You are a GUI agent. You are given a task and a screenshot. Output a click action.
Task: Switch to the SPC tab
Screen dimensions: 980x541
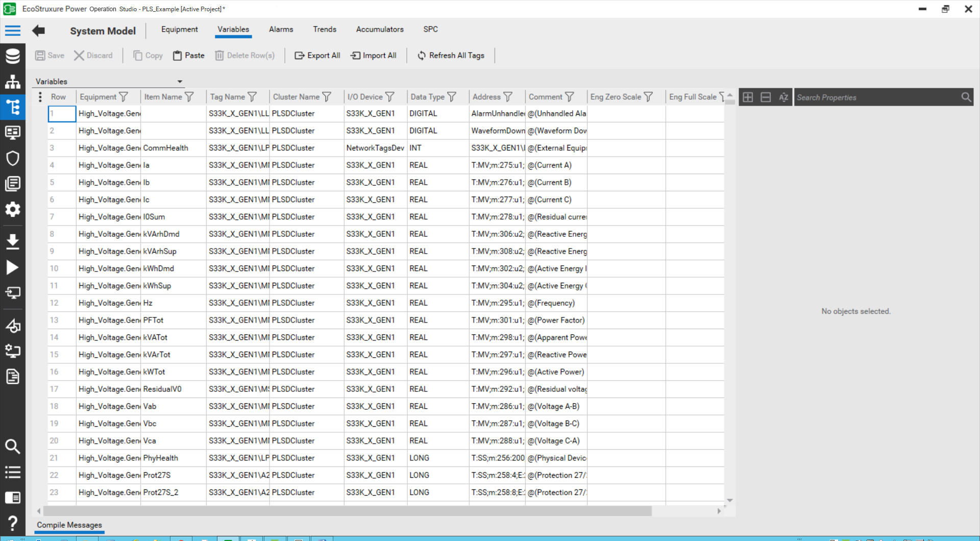430,29
